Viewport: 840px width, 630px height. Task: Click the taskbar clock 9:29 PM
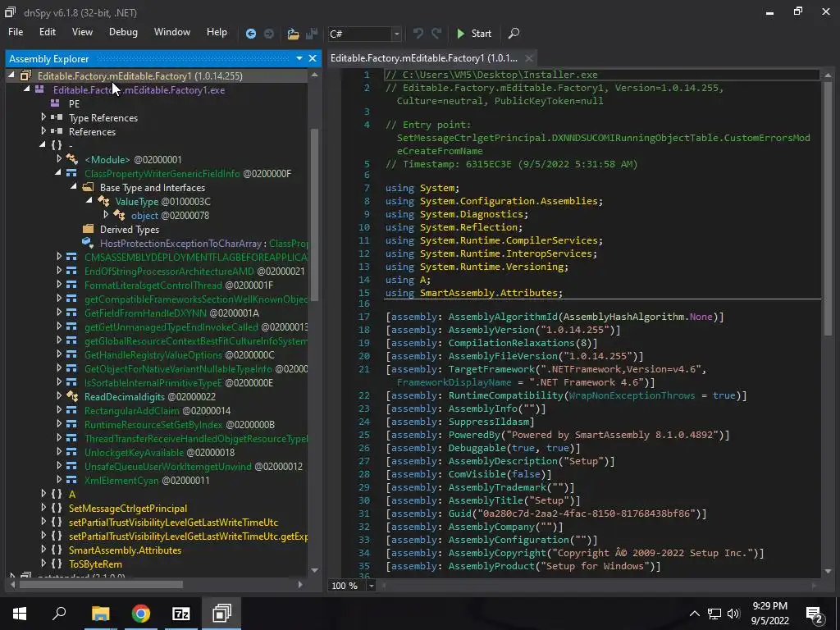click(769, 606)
